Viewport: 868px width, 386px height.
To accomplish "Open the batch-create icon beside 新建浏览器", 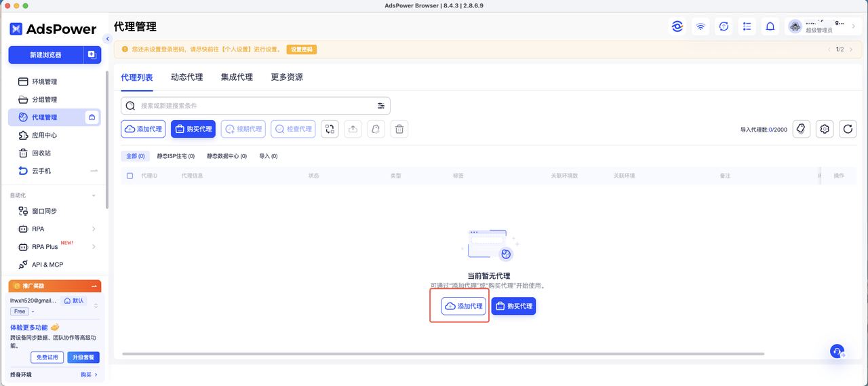I will tap(92, 55).
